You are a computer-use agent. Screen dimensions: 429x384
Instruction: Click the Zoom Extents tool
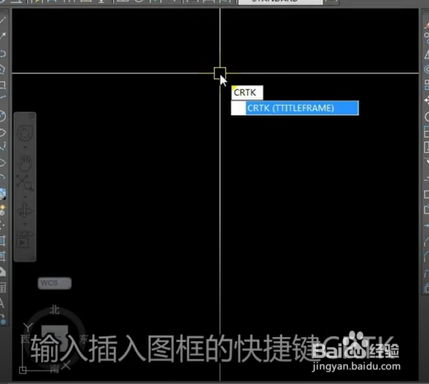[25, 182]
